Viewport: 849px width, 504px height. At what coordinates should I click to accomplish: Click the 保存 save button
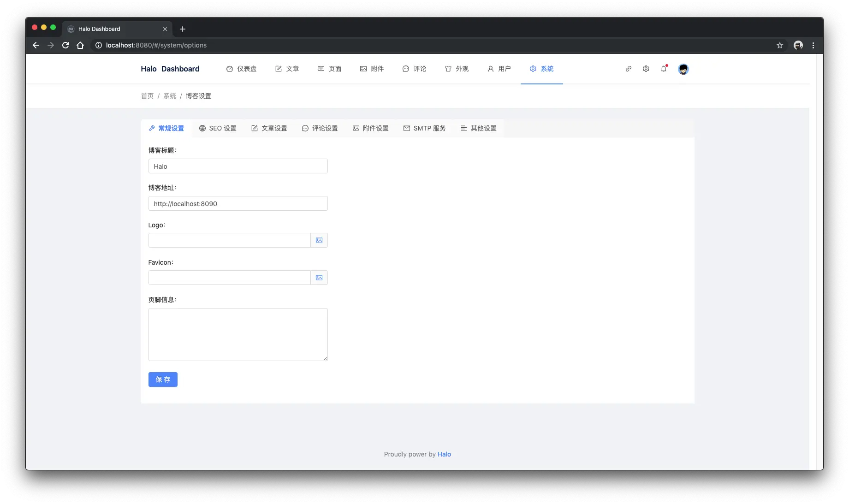163,379
